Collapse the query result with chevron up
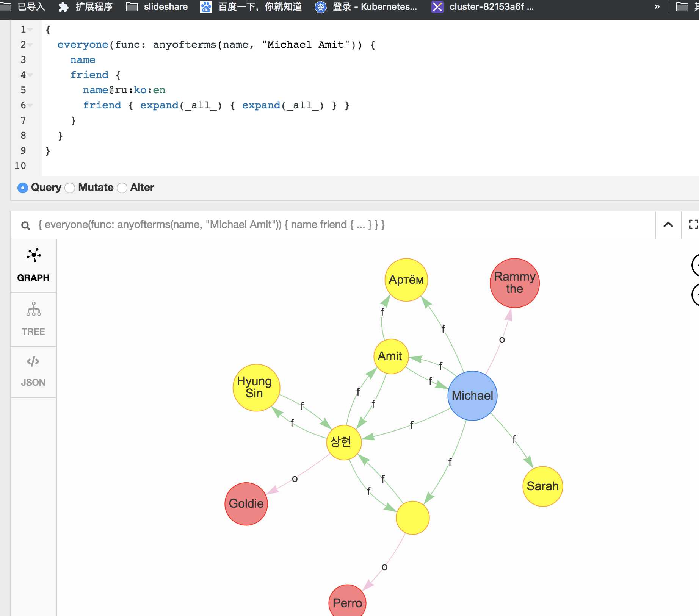This screenshot has width=699, height=616. (x=668, y=225)
